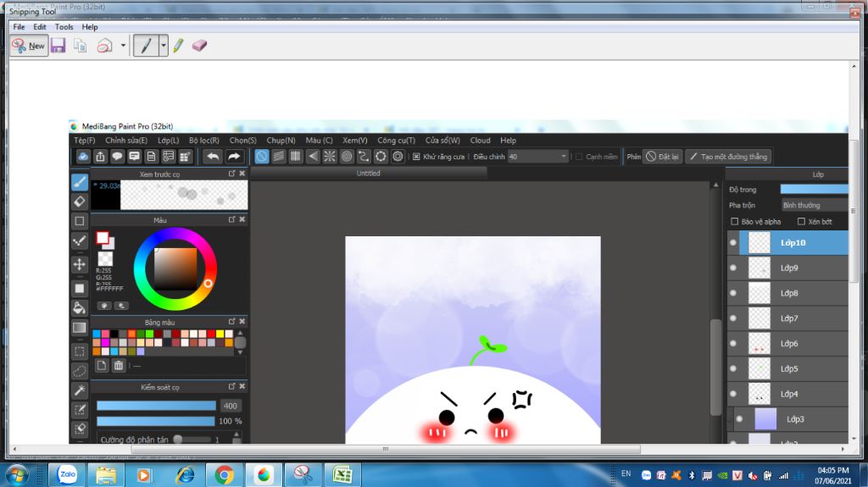Select the Move tool
This screenshot has height=487, width=868.
tap(80, 264)
